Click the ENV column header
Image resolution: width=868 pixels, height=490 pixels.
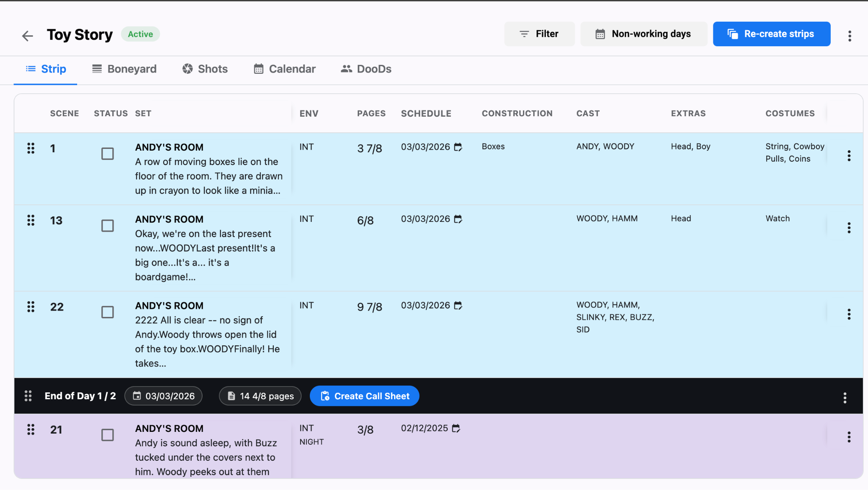coord(309,113)
